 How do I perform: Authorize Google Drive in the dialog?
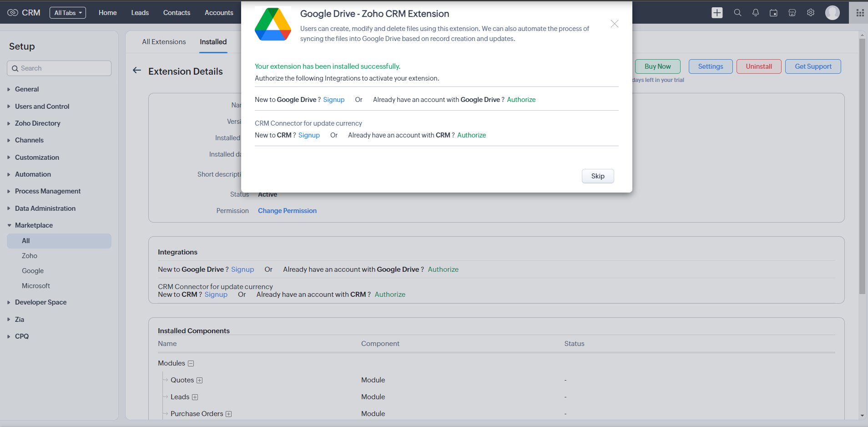click(x=521, y=100)
